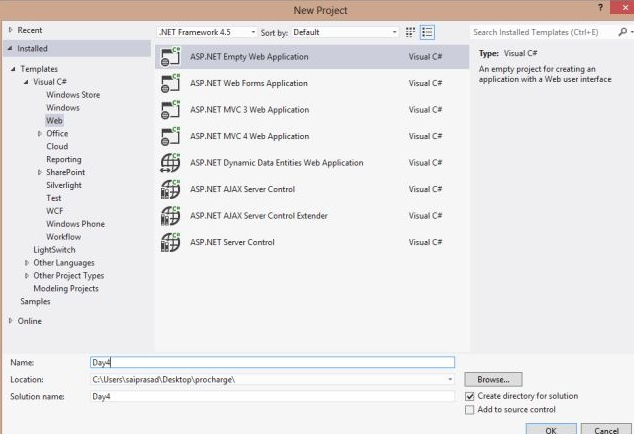Screen dimensions: 634x434
Task: Select the LightSwitch tree item
Action: pyautogui.click(x=54, y=250)
